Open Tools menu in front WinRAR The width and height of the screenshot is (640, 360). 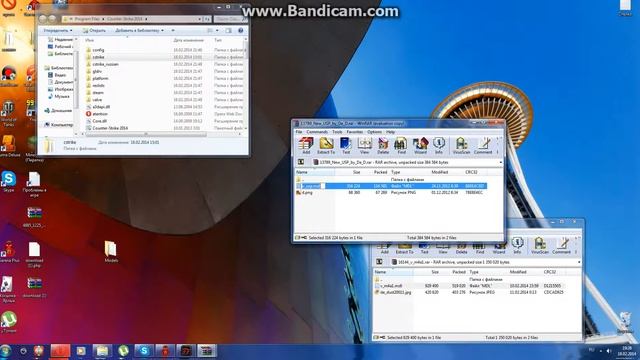(x=337, y=132)
